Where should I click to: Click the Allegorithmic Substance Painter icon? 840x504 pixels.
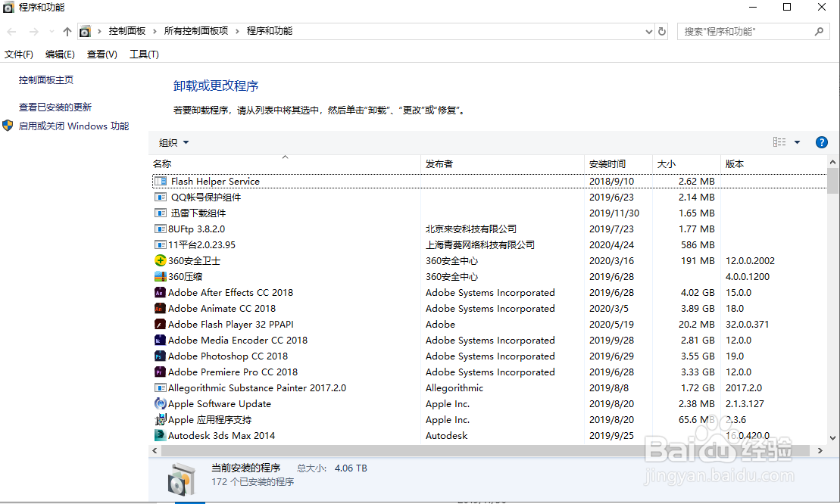coord(159,387)
